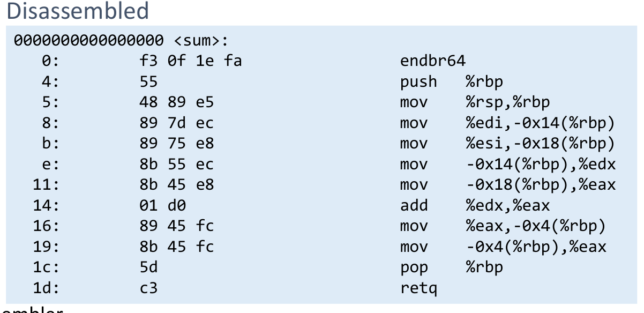Image resolution: width=644 pixels, height=313 pixels.
Task: Select the add %edx,%eax instruction
Action: [475, 206]
